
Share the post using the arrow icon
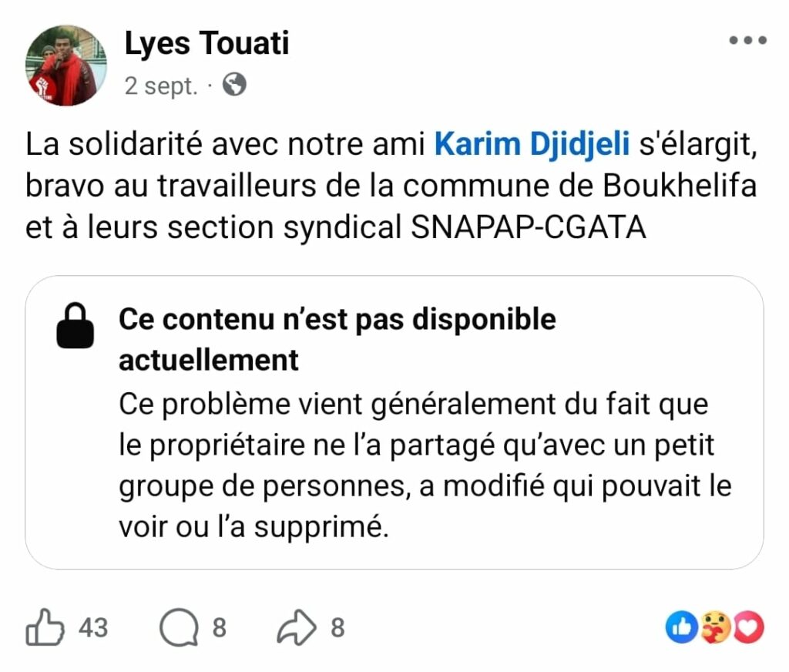tap(296, 628)
